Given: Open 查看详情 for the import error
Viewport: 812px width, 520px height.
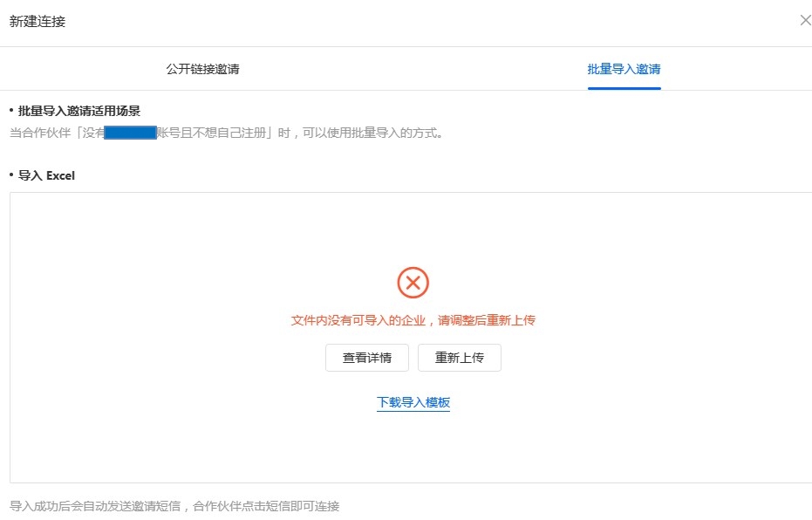Looking at the screenshot, I should 367,358.
